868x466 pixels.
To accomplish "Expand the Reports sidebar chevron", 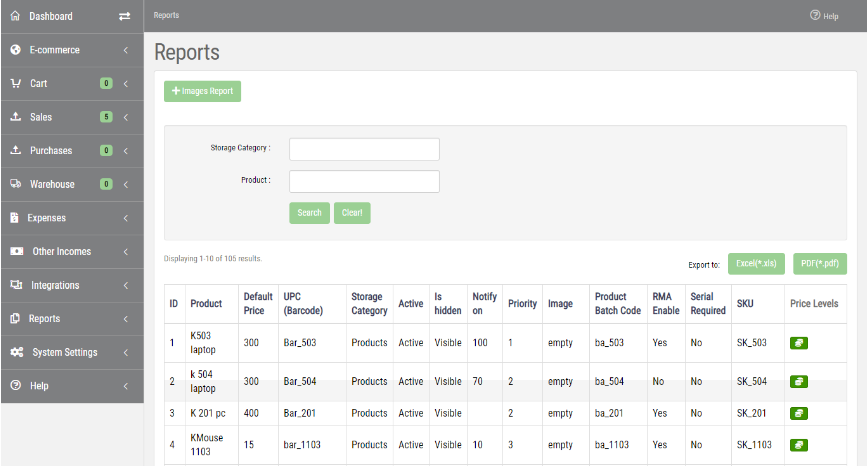I will click(126, 319).
